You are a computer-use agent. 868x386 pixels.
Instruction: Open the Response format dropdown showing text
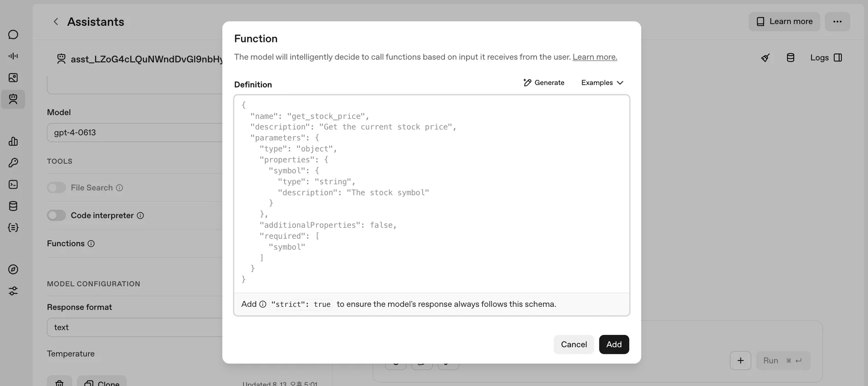[x=135, y=327]
